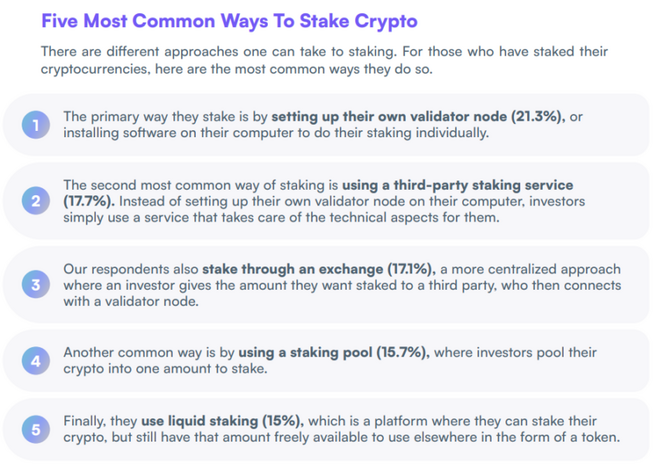Click the heading Five Most Common Ways To Stake Crypto
The image size is (658, 471).
click(229, 21)
